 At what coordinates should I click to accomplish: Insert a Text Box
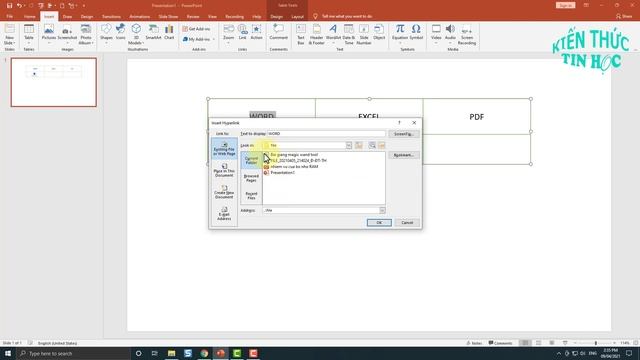pyautogui.click(x=301, y=34)
